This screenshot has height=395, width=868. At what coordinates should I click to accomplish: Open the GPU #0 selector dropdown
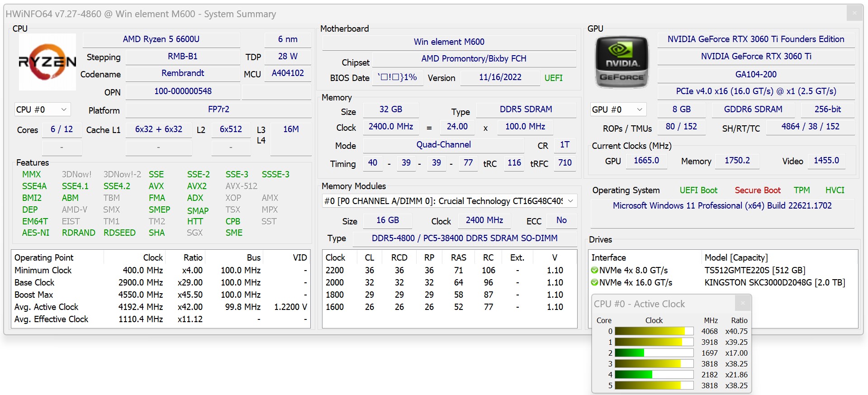click(x=618, y=109)
